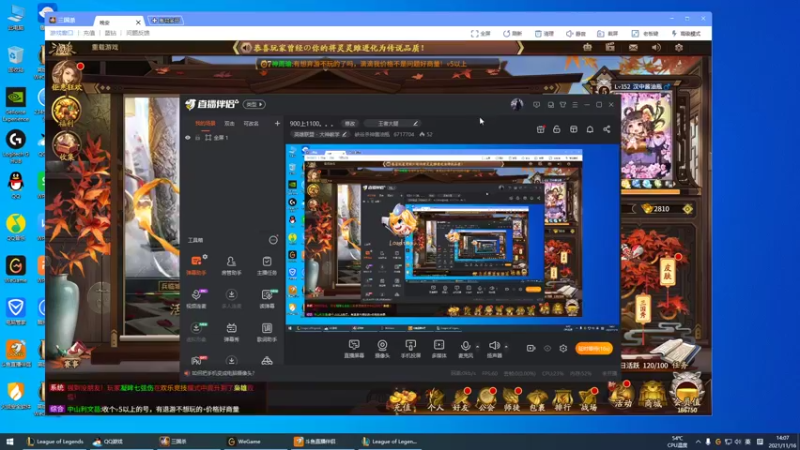Open 公会 guild icon at game bottom
This screenshot has height=450, width=800.
pyautogui.click(x=486, y=400)
